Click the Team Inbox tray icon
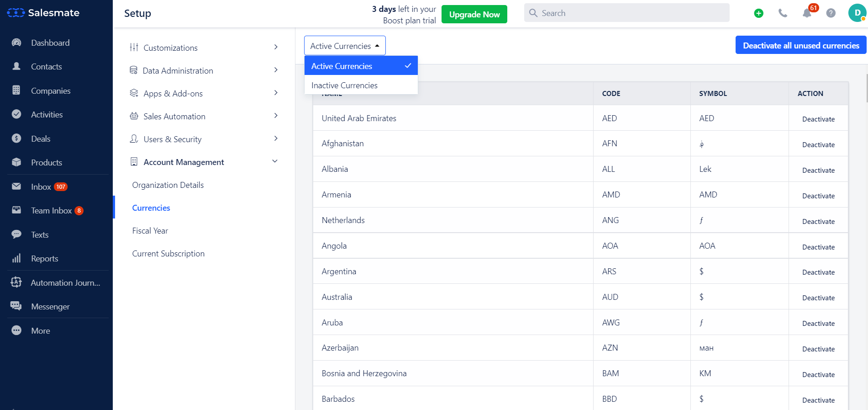This screenshot has width=868, height=410. (16, 210)
